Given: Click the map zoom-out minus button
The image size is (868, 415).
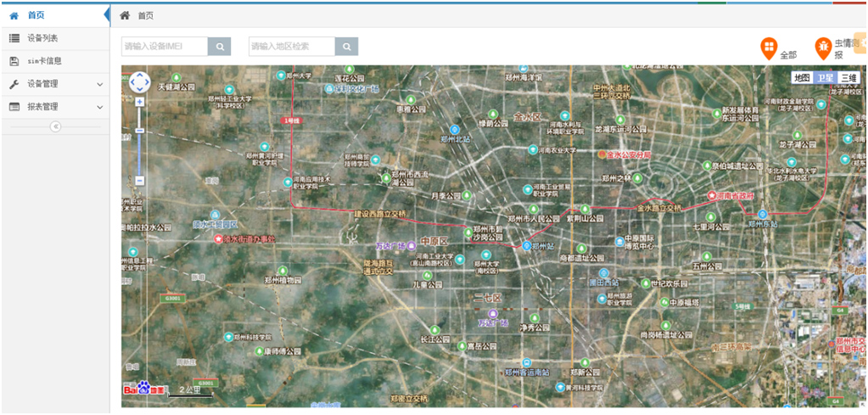Looking at the screenshot, I should [x=139, y=180].
